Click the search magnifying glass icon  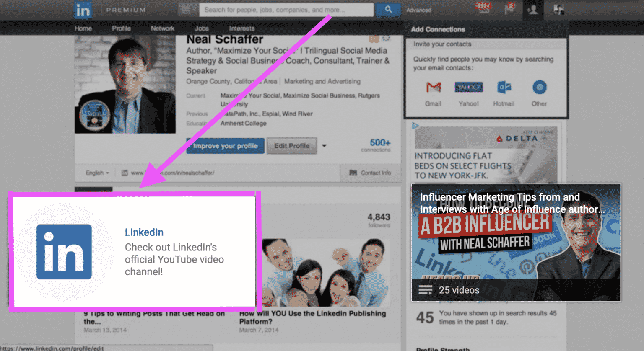[388, 9]
